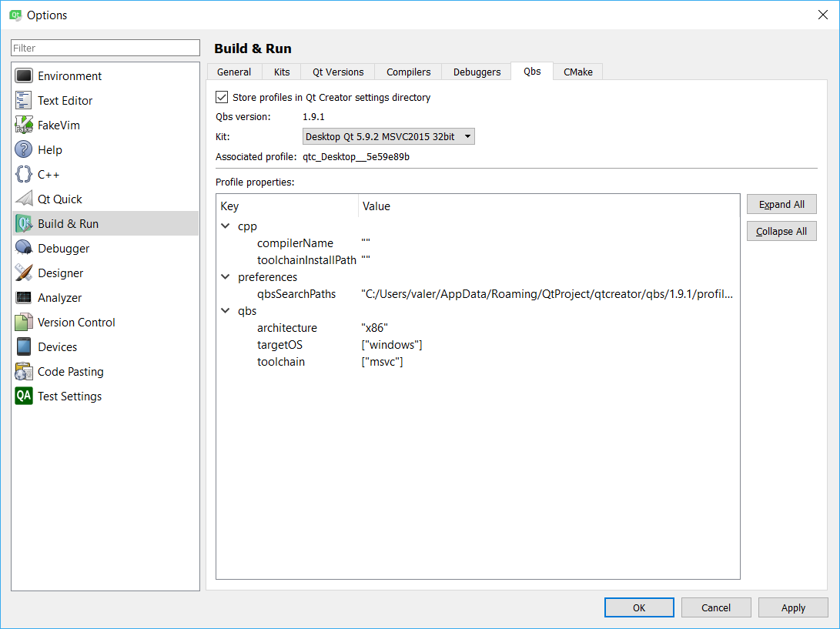Select the Qt Quick paper plane icon
The width and height of the screenshot is (840, 629).
(24, 199)
